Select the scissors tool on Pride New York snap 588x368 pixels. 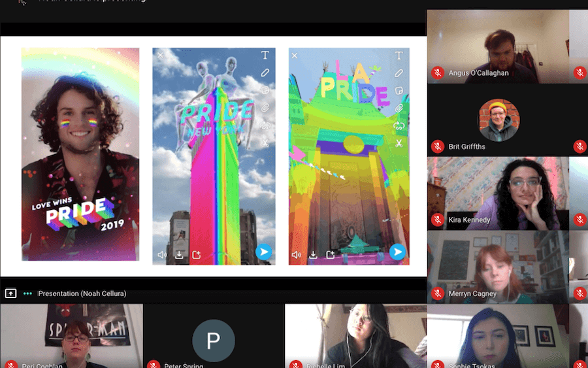click(265, 143)
